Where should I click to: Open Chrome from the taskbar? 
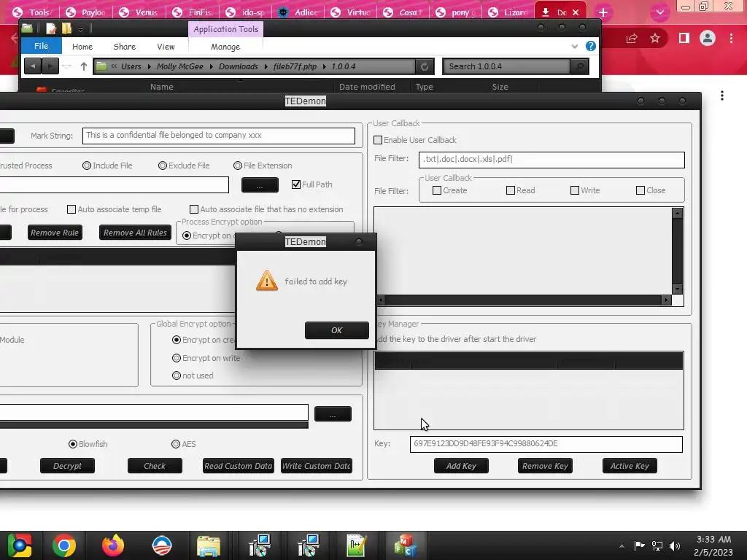pyautogui.click(x=64, y=545)
